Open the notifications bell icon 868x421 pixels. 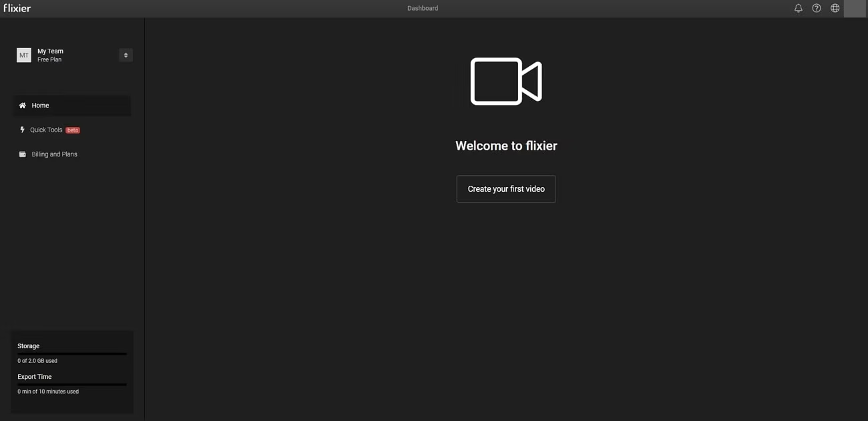point(798,7)
